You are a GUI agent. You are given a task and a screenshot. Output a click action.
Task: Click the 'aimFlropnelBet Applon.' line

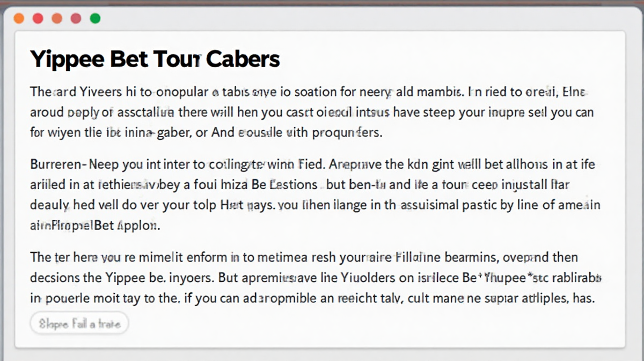96,226
